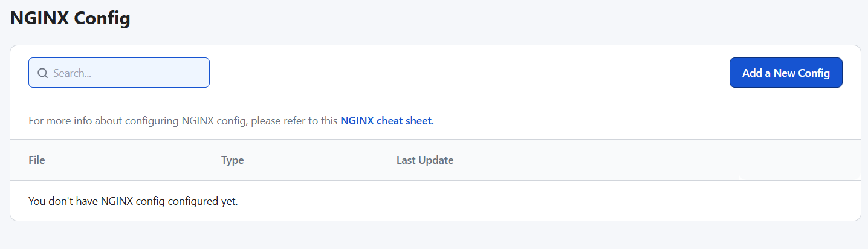This screenshot has height=249, width=868.
Task: Click the magnifying glass search icon
Action: coord(42,73)
